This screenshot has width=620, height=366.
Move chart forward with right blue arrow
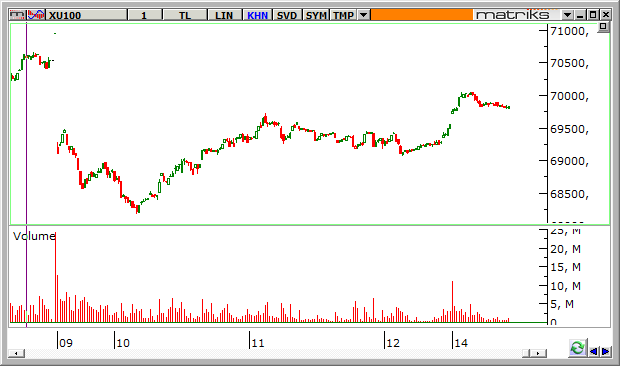[x=605, y=351]
